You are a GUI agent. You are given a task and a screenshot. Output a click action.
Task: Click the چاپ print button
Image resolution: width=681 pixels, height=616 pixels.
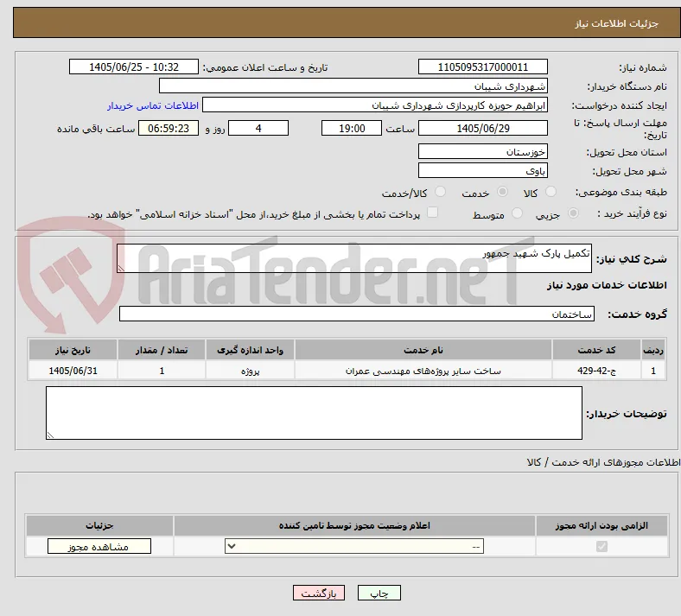coord(379,594)
